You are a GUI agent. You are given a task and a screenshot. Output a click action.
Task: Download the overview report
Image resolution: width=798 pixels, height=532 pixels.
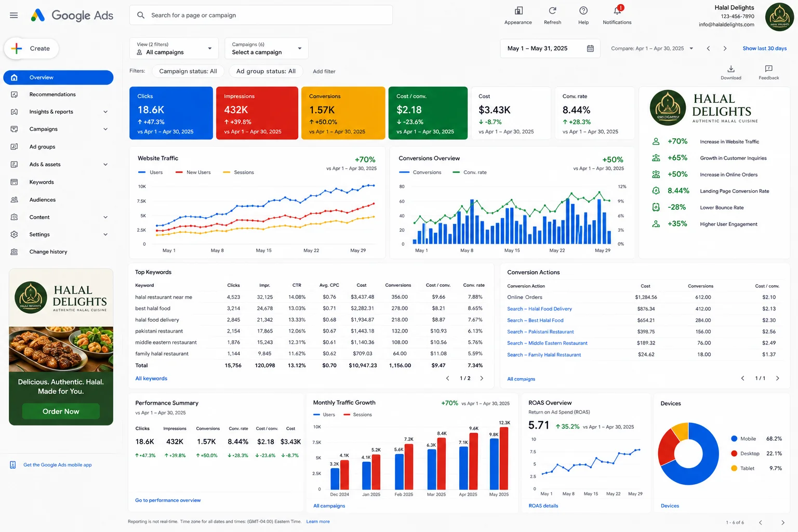tap(731, 72)
